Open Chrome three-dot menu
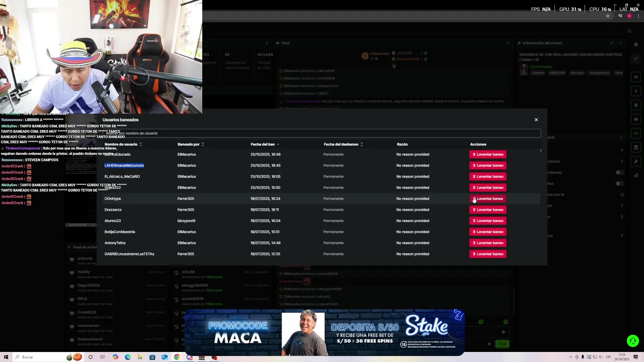 637,16
